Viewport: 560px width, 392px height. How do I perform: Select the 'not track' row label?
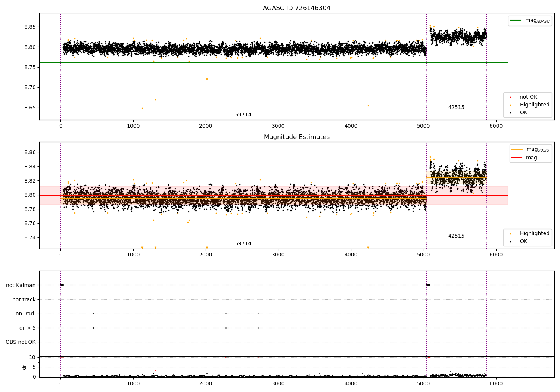click(24, 300)
